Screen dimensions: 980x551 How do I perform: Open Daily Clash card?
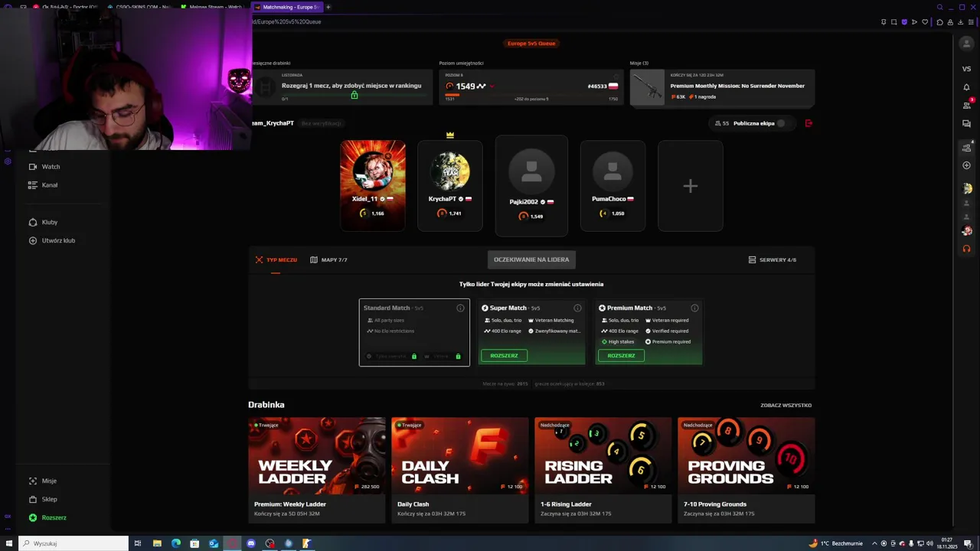click(x=460, y=470)
